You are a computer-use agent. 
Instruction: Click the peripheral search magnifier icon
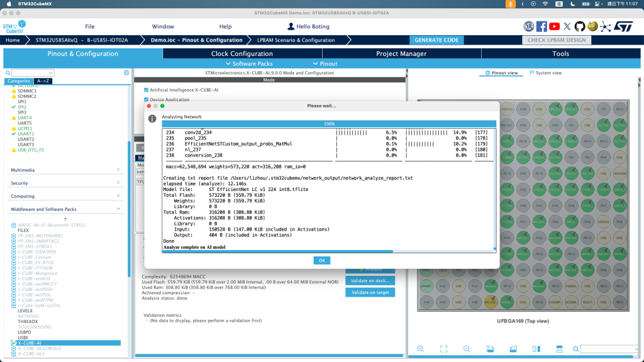(8, 73)
